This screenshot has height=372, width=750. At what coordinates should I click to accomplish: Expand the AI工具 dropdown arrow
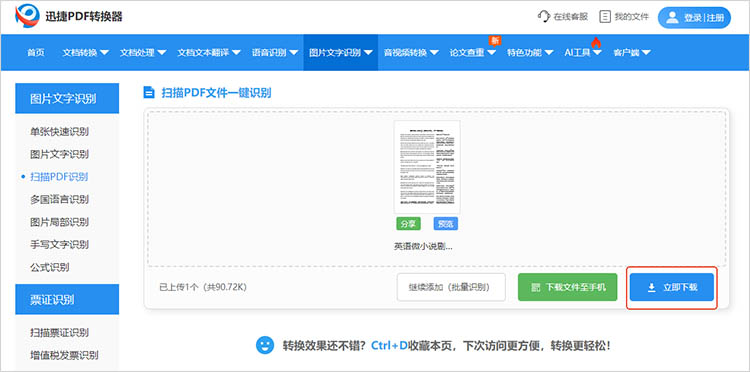597,53
